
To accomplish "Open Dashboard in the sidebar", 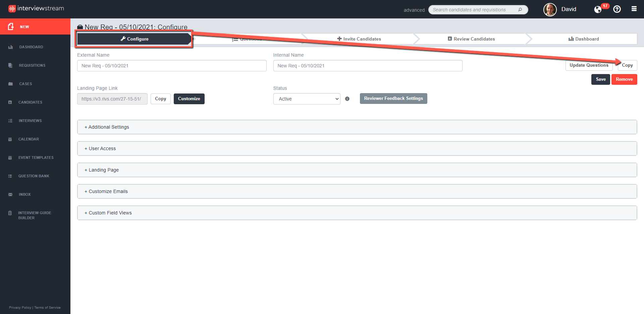I will (31, 47).
